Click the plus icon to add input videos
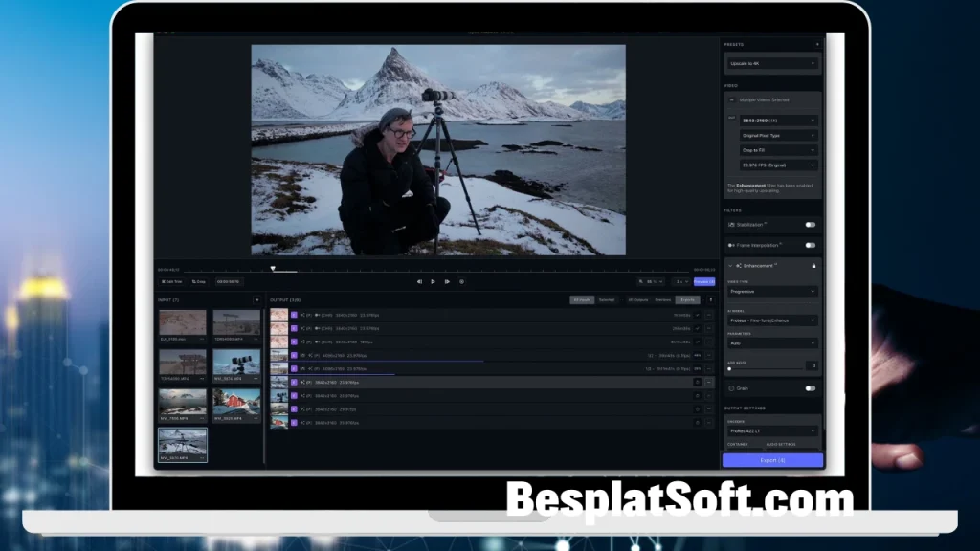Viewport: 980px width, 551px height. coord(257,298)
